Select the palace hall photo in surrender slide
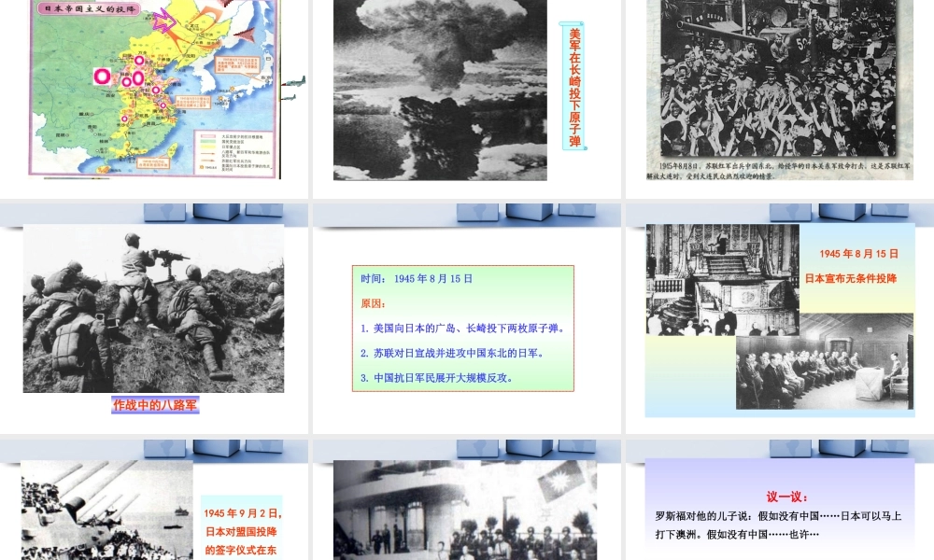The height and width of the screenshot is (560, 934). pos(723,280)
